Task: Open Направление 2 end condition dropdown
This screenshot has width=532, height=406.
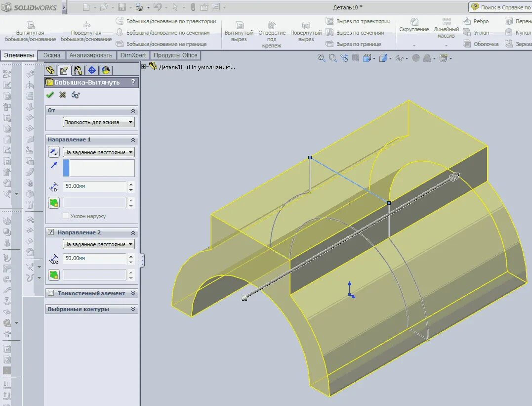Action: tap(98, 244)
